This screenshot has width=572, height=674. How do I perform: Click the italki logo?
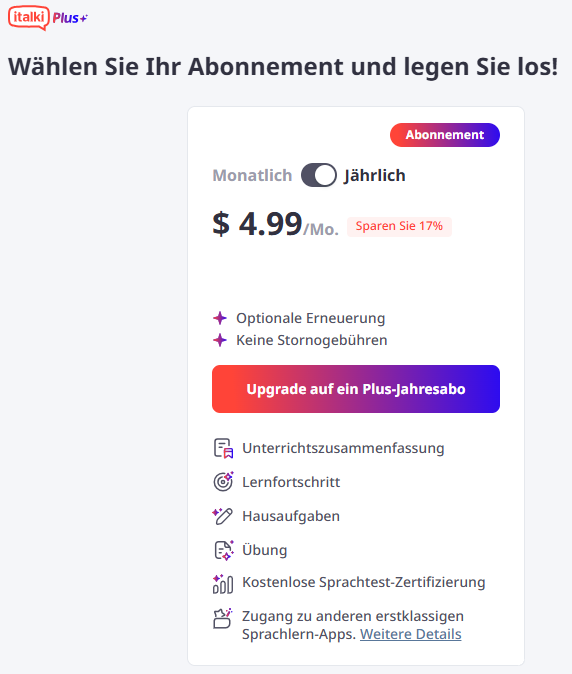coord(28,18)
